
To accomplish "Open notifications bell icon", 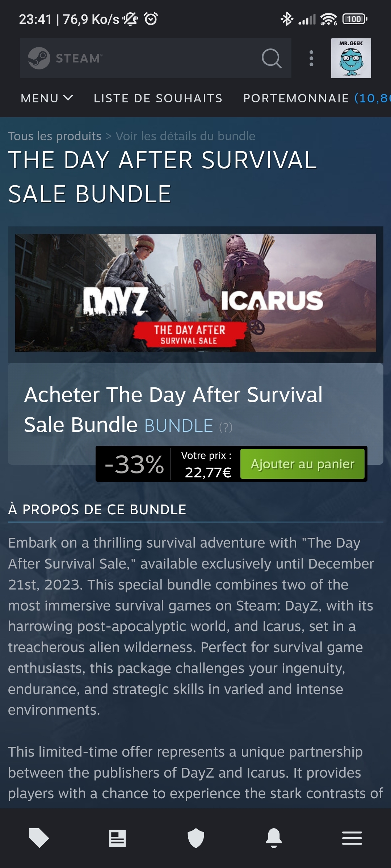I will [274, 838].
